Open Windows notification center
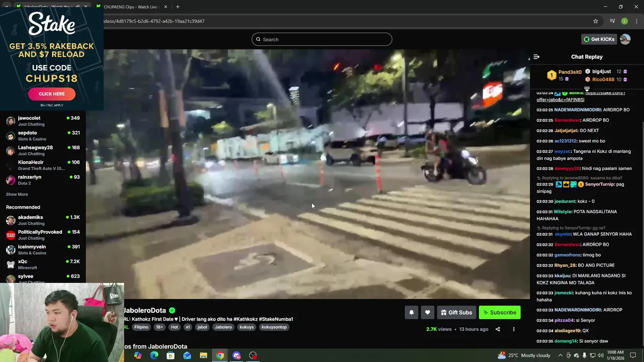The width and height of the screenshot is (644, 362). [x=633, y=355]
